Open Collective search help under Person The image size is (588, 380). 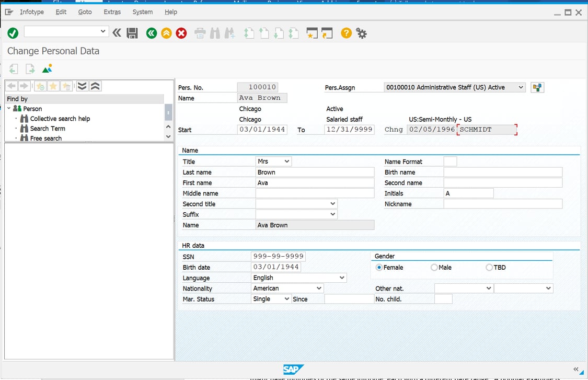click(x=58, y=118)
